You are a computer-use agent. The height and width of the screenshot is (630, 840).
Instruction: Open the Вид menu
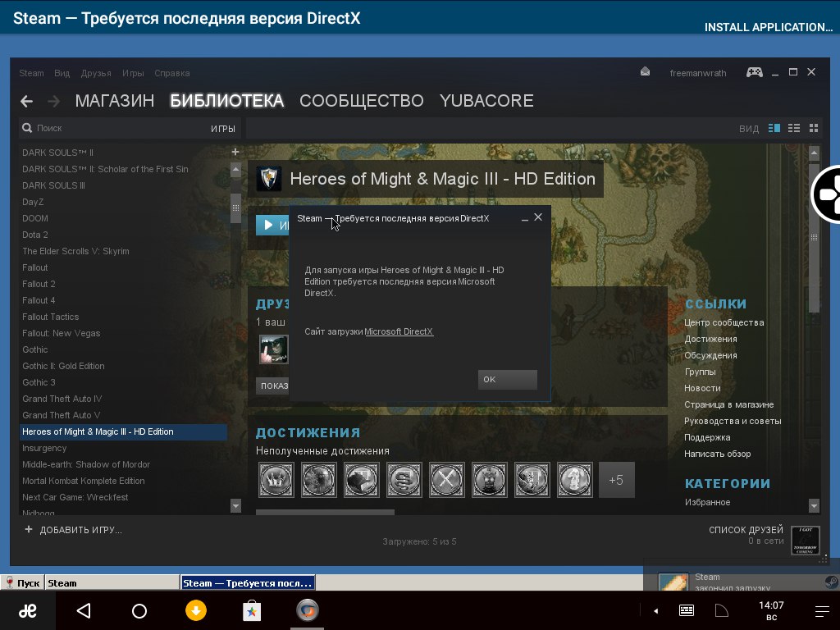(x=62, y=73)
